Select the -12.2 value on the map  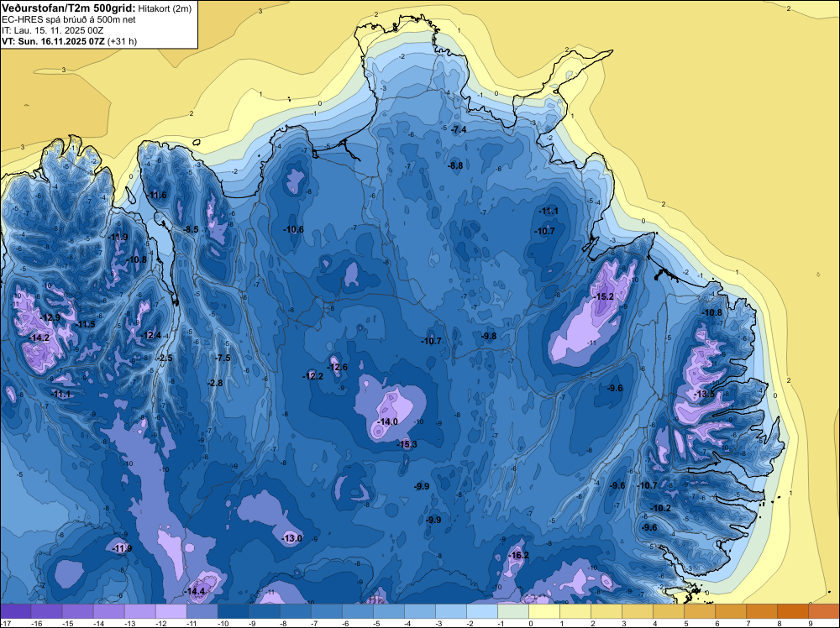[313, 376]
